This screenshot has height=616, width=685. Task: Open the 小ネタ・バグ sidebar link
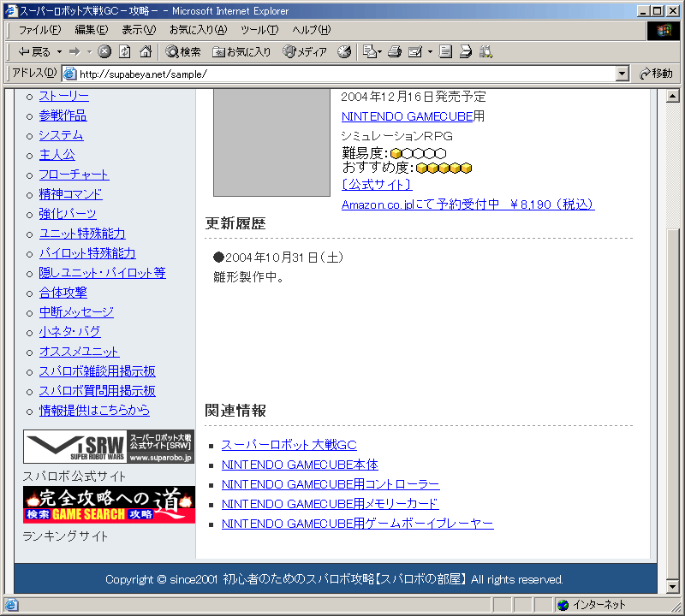click(69, 332)
